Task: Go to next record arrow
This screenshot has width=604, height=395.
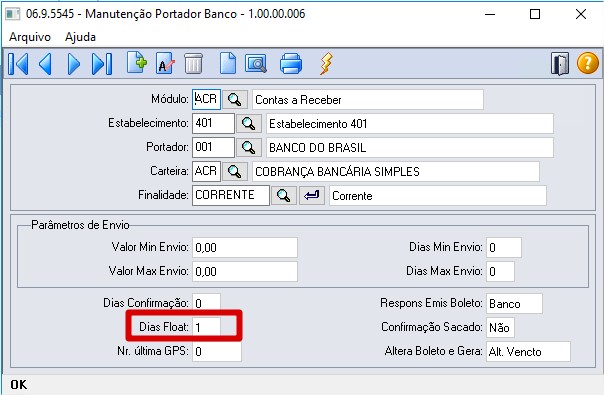Action: [x=73, y=64]
